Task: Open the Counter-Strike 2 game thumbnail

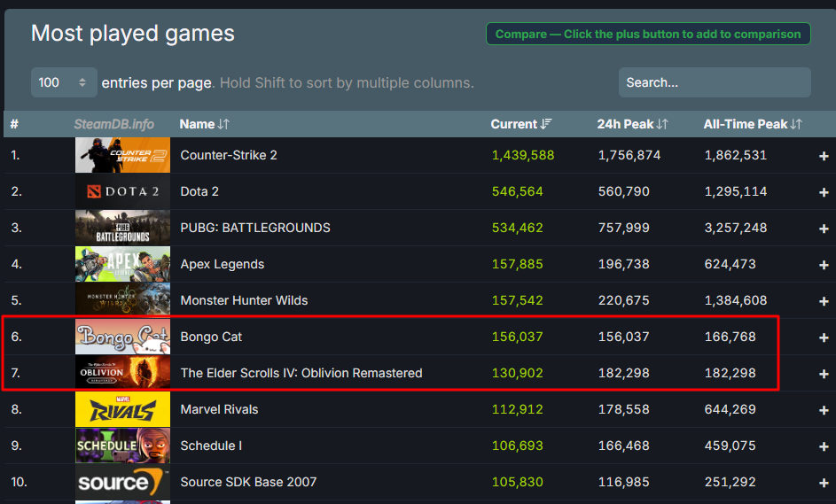Action: 122,155
